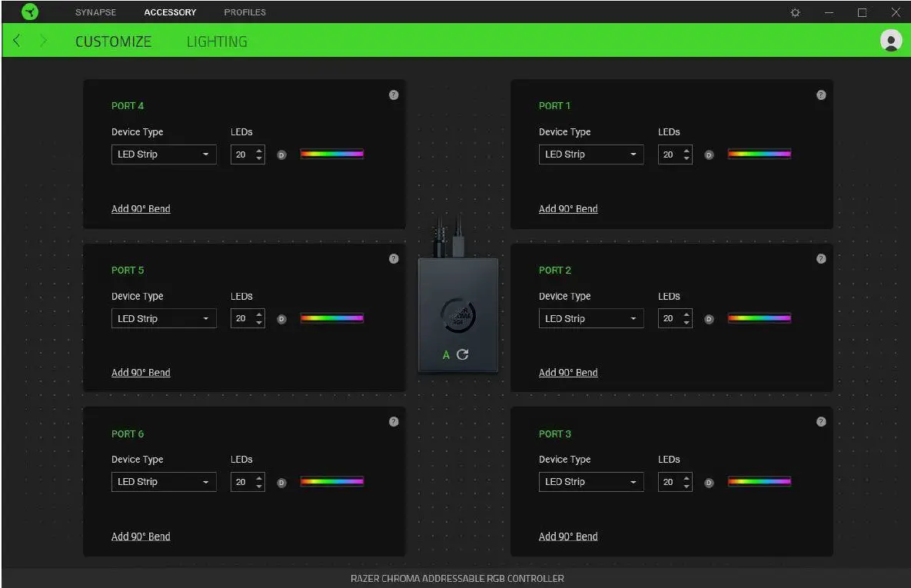This screenshot has height=588, width=911.
Task: Toggle the D indicator for Port 2
Action: (709, 318)
